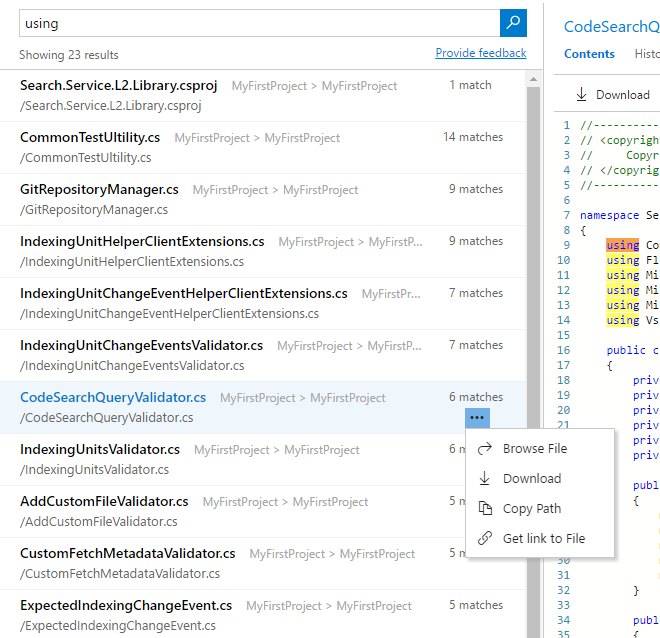Click '6 matches' count for CodeSearchQueryValidator.cs
The image size is (660, 638).
click(476, 397)
